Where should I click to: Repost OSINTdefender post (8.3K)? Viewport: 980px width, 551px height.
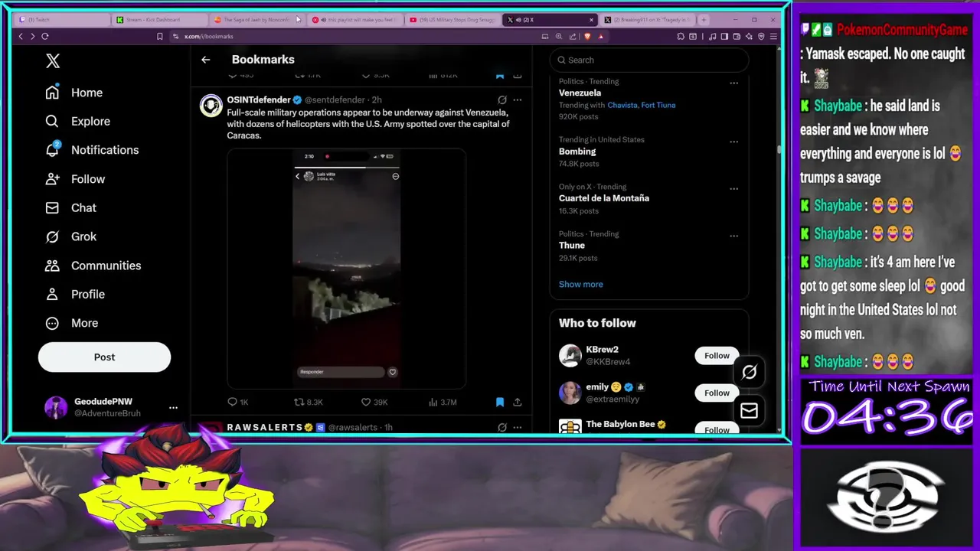tap(309, 402)
